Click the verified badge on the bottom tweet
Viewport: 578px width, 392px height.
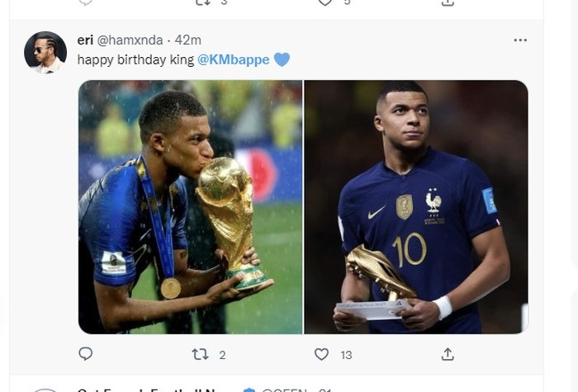[x=249, y=390]
